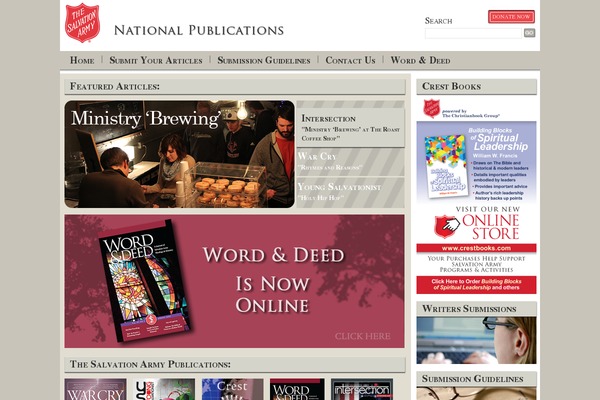This screenshot has height=400, width=600.
Task: Go to Submission Guidelines in navigation bar
Action: tap(264, 60)
